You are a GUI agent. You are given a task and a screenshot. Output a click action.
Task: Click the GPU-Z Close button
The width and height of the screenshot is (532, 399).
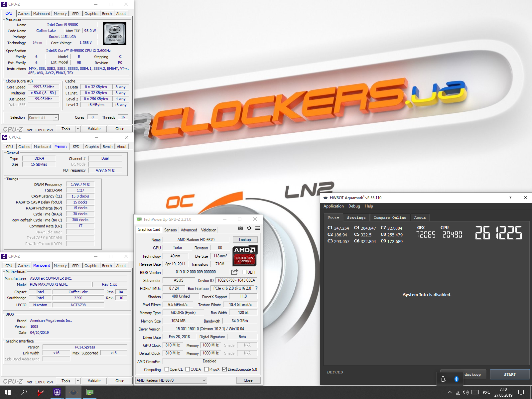(x=248, y=380)
